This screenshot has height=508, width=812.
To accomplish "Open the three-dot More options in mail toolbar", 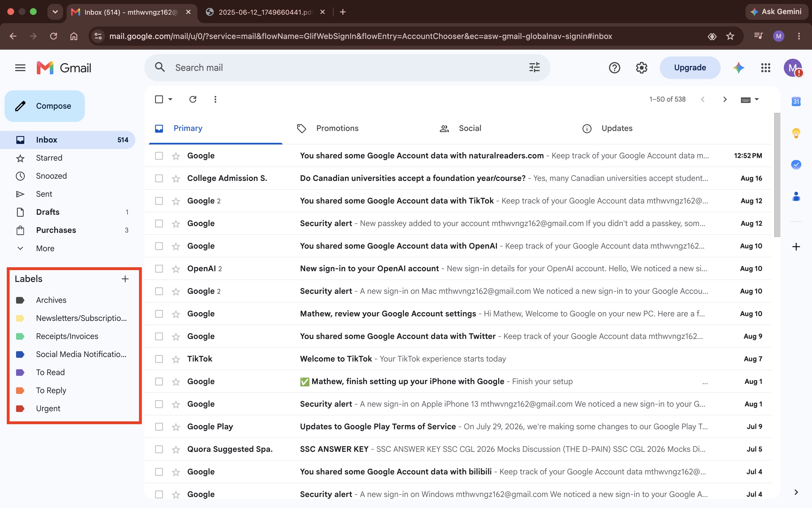I will (215, 99).
